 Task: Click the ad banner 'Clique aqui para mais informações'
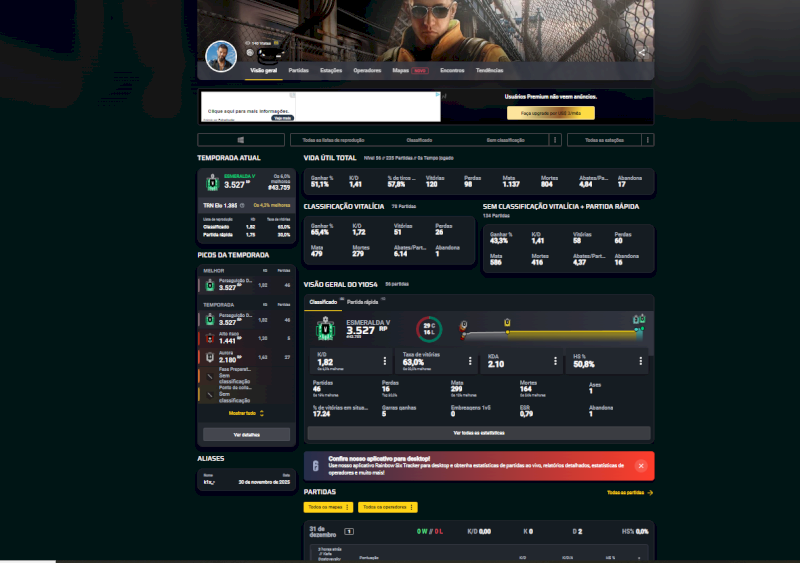click(248, 111)
